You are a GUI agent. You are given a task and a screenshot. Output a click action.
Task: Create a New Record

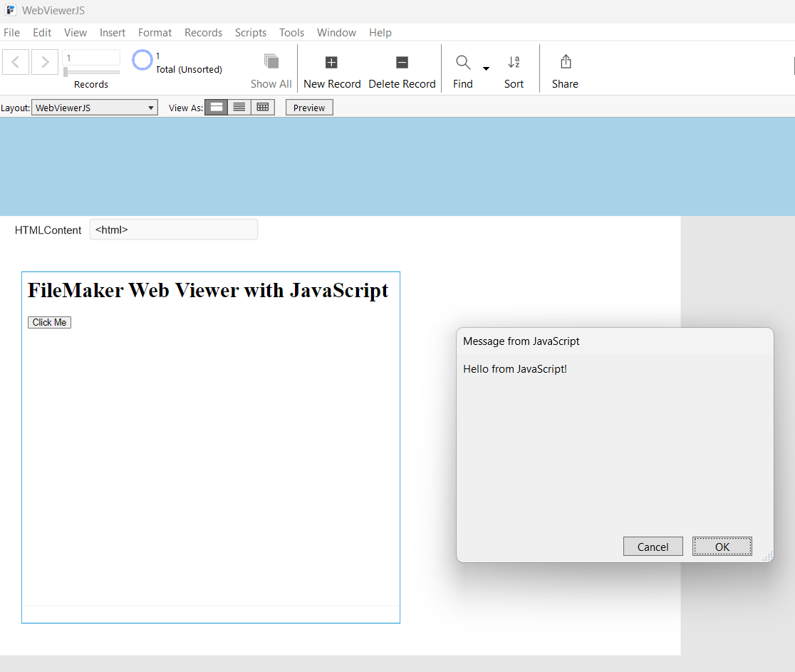coord(331,71)
